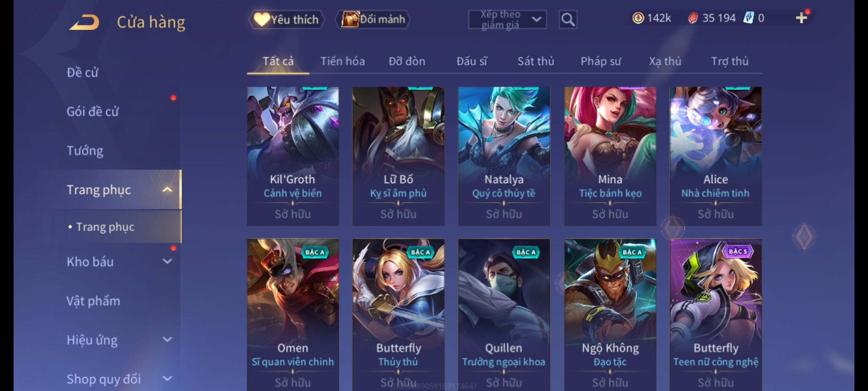Switch to the Tiến hóa tab

tap(342, 62)
